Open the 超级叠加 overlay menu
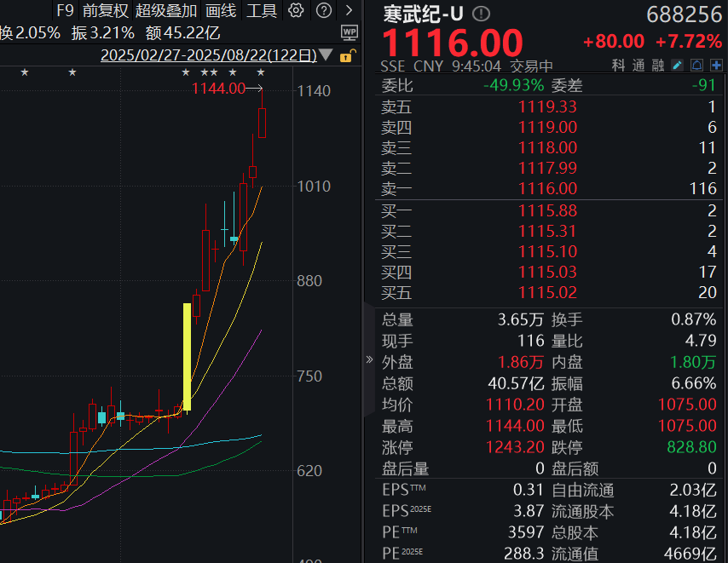Viewport: 728px width, 563px height. click(166, 10)
